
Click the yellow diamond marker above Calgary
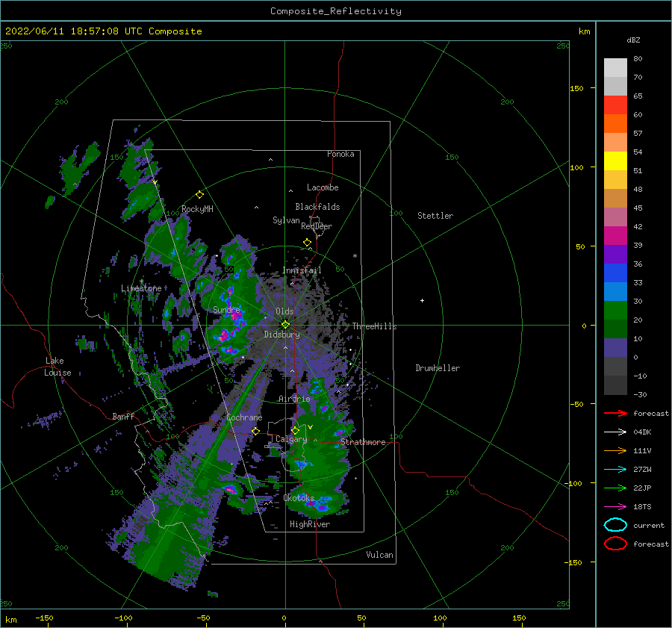click(x=295, y=430)
